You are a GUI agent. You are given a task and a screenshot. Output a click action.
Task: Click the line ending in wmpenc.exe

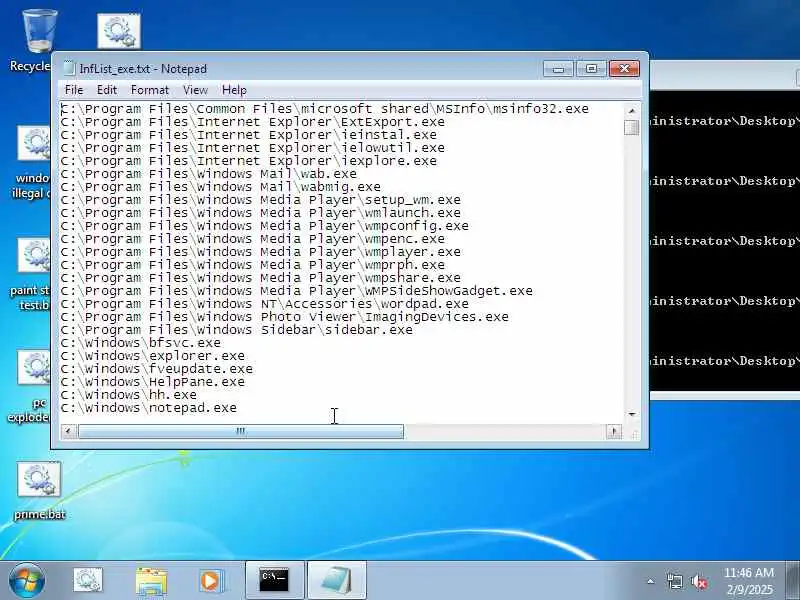coord(253,239)
